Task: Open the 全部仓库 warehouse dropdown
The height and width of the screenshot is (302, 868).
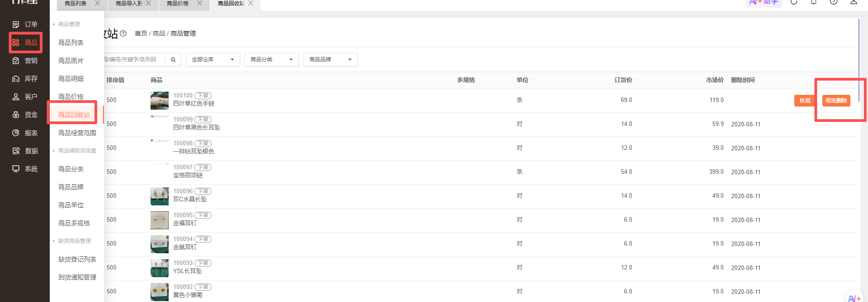Action: click(x=213, y=60)
